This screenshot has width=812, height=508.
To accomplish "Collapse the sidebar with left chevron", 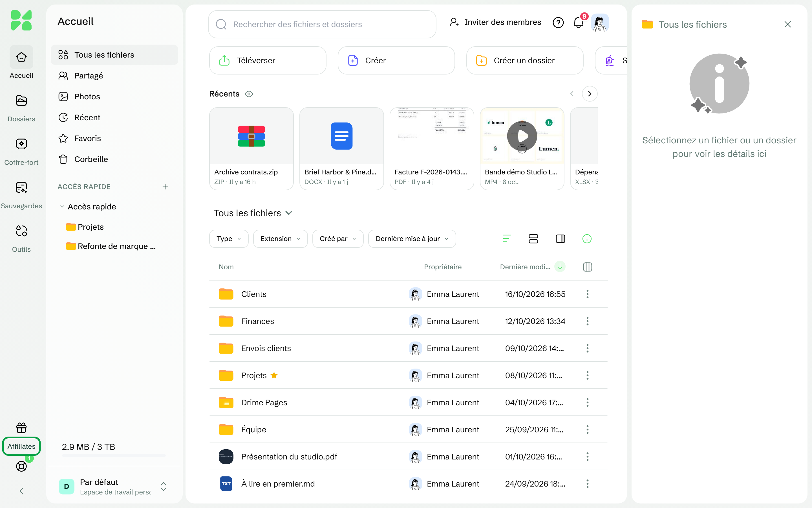I will pos(21,491).
